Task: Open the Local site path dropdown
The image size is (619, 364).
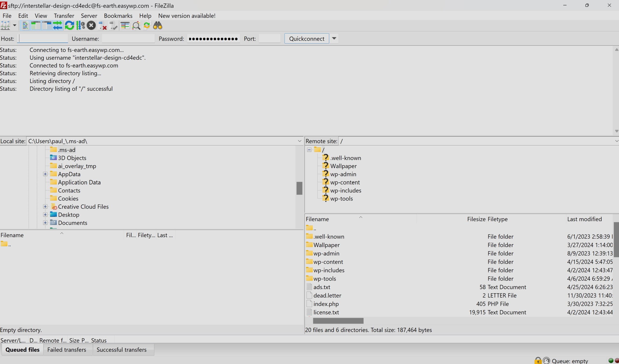Action: tap(299, 141)
